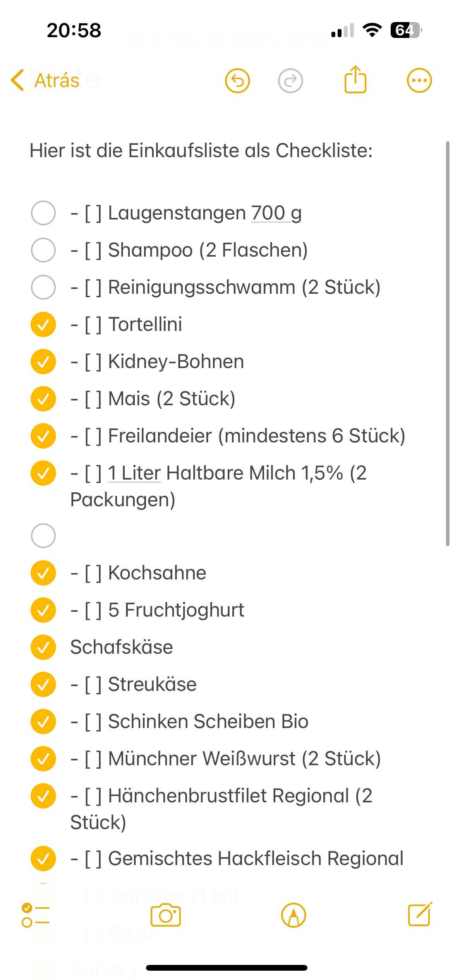Tap the redo arrow icon
This screenshot has width=453, height=980.
pos(290,81)
